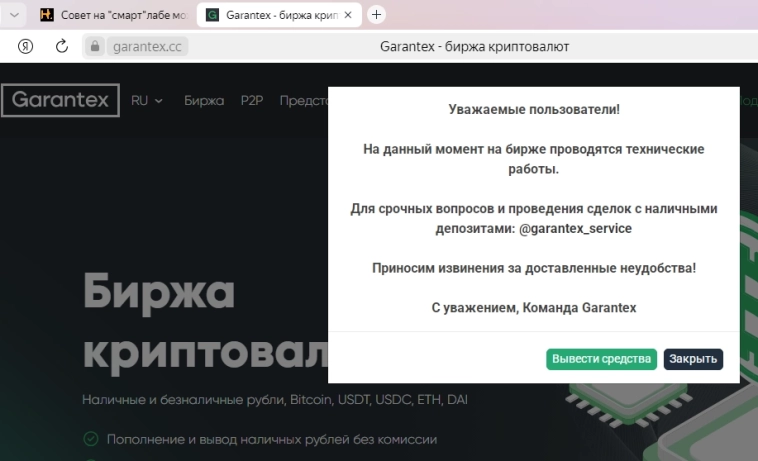Click the Garantex logo
The width and height of the screenshot is (758, 461).
coord(59,101)
